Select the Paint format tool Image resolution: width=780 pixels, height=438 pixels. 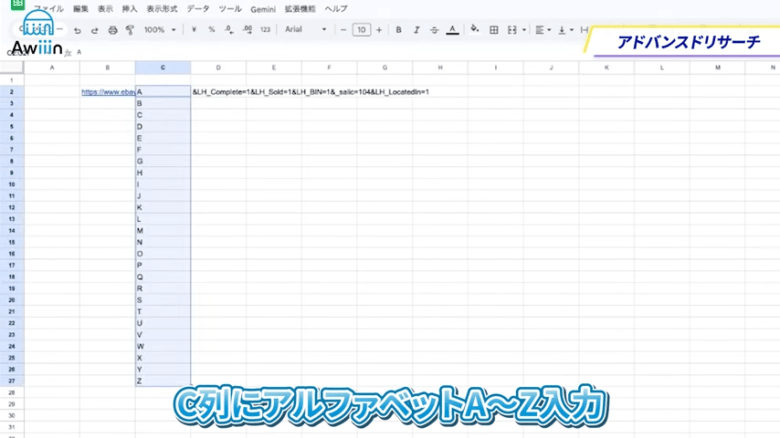pyautogui.click(x=130, y=30)
